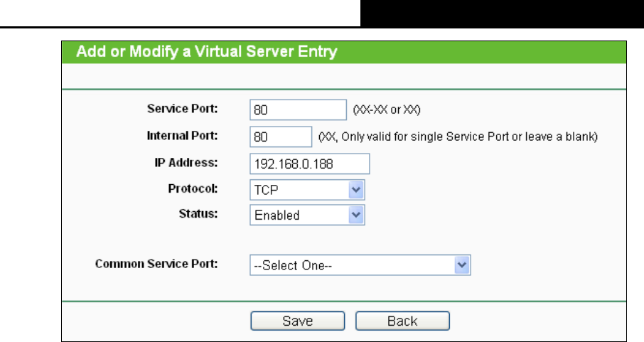Click the "Internal Port:" label
This screenshot has height=342, width=644.
(183, 136)
